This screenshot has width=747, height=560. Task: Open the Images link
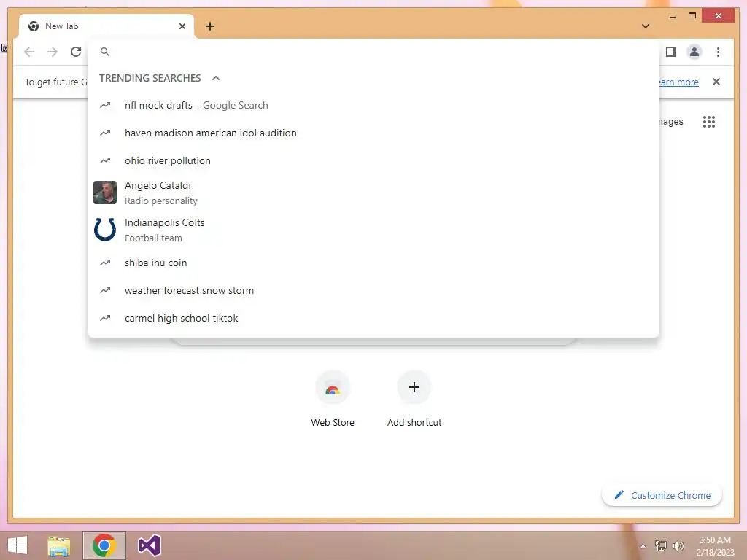(x=671, y=122)
